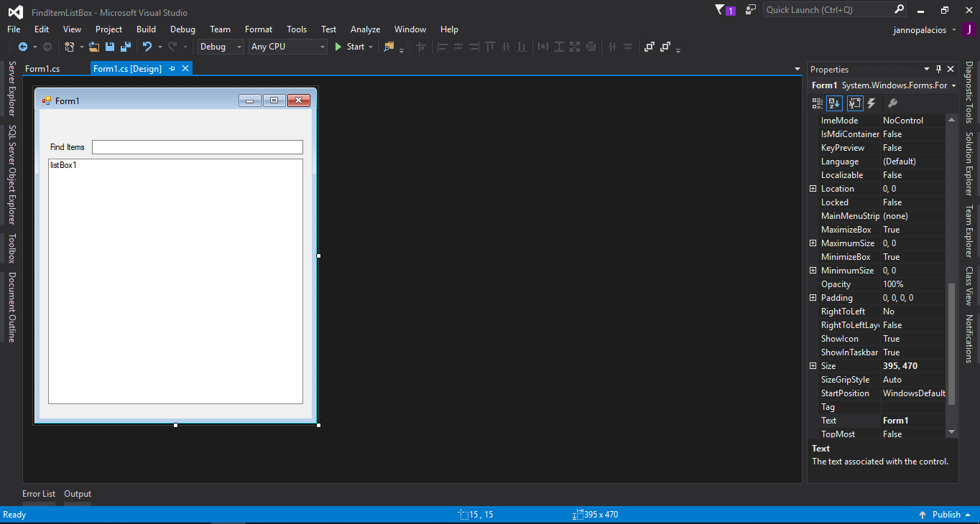Undo the last action
The height and width of the screenshot is (524, 980).
point(147,47)
